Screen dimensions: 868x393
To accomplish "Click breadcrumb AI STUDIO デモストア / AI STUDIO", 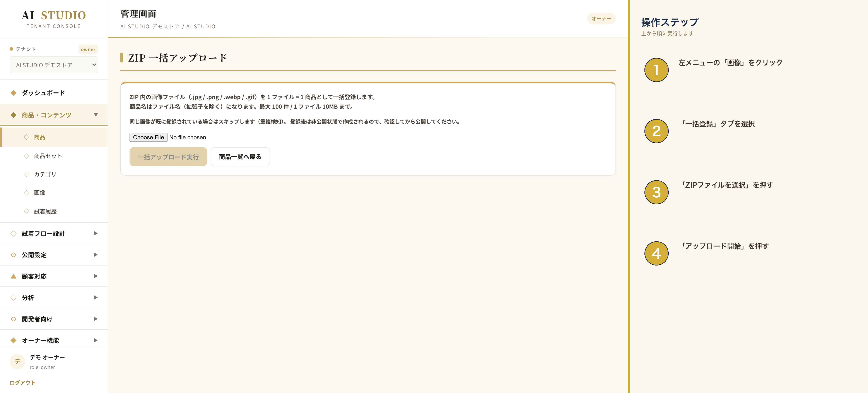I will click(x=168, y=26).
